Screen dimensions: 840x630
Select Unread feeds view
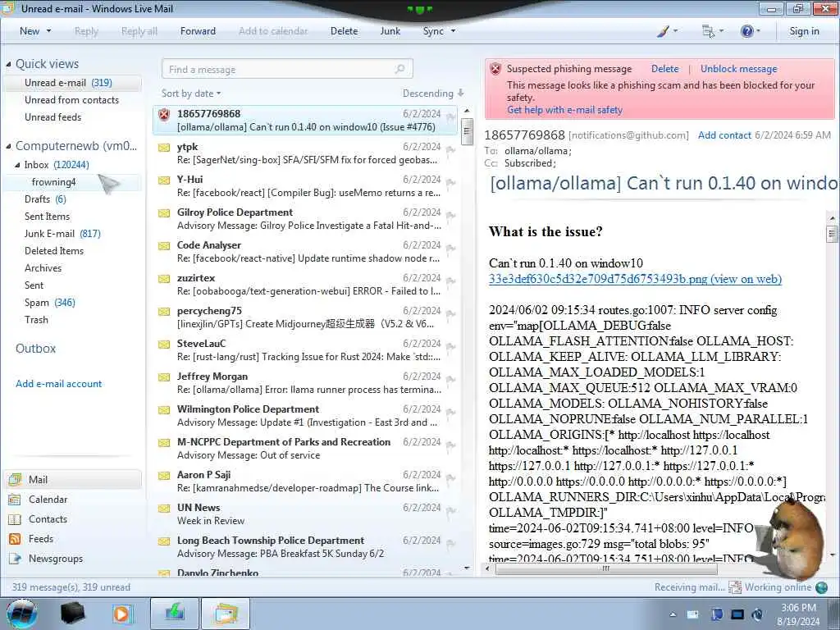tap(53, 116)
